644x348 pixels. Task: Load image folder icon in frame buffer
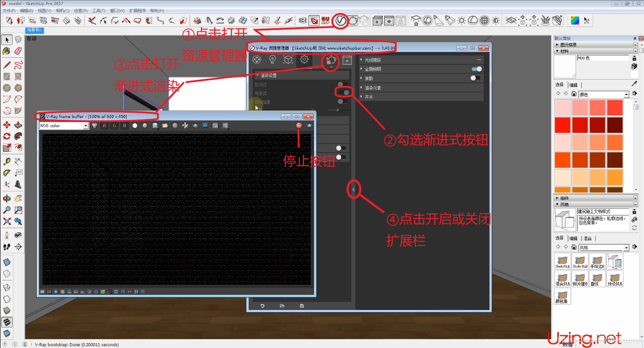click(x=165, y=126)
